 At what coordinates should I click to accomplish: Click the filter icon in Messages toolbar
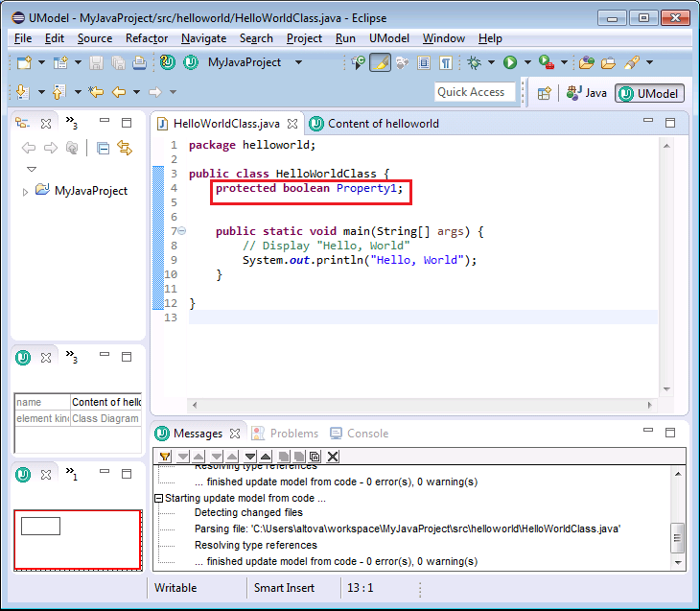pos(165,457)
